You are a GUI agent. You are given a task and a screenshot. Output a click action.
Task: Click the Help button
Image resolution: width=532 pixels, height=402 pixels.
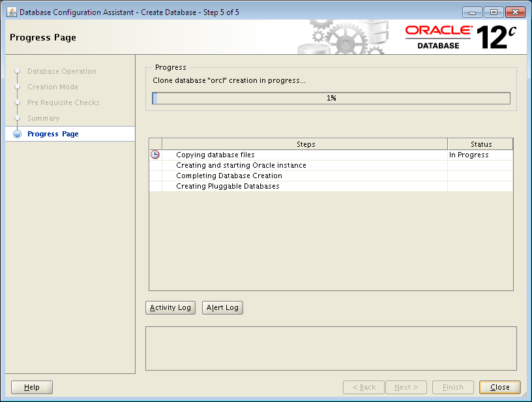(31, 386)
